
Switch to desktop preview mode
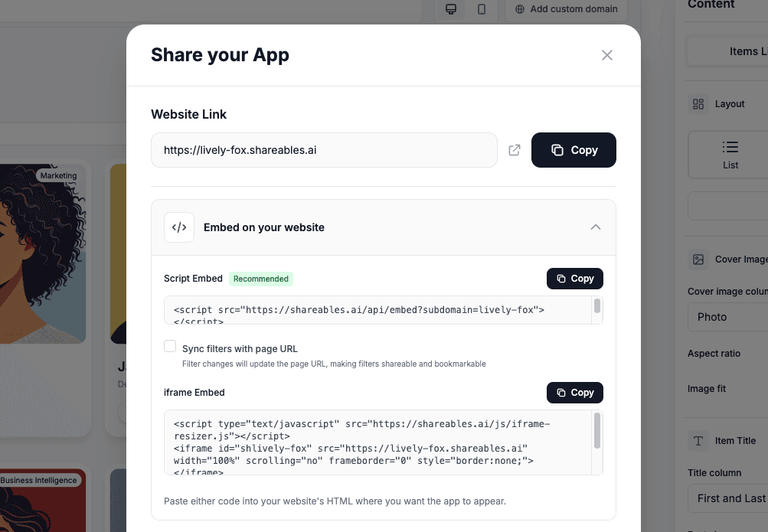(x=450, y=9)
